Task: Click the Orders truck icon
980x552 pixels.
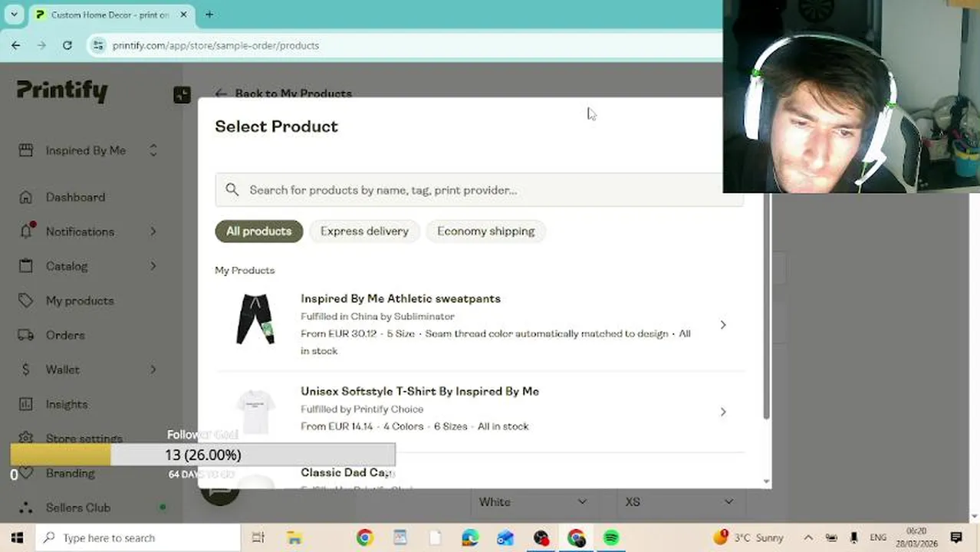Action: pos(26,335)
